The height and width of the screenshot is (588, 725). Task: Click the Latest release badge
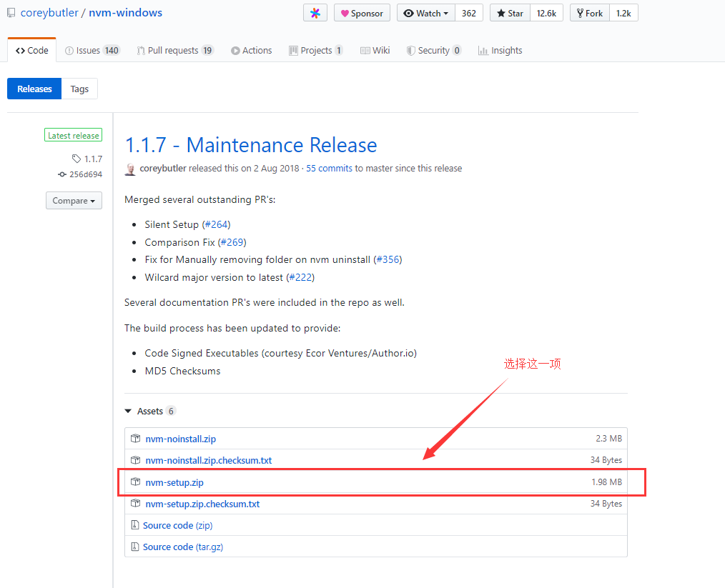click(73, 135)
